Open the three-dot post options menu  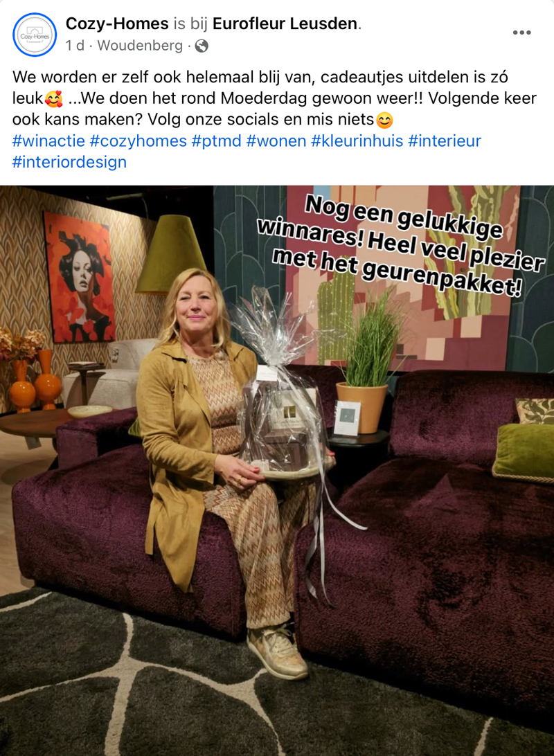click(x=521, y=33)
